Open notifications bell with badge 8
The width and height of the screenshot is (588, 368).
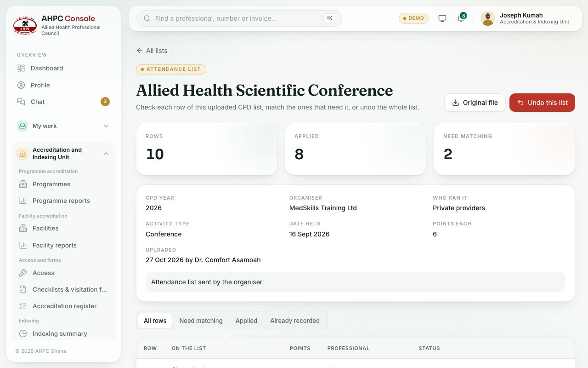(x=461, y=18)
